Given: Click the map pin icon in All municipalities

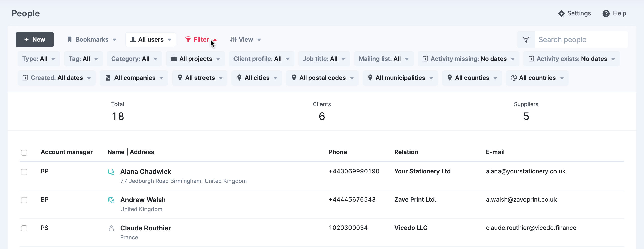Looking at the screenshot, I should [x=370, y=78].
